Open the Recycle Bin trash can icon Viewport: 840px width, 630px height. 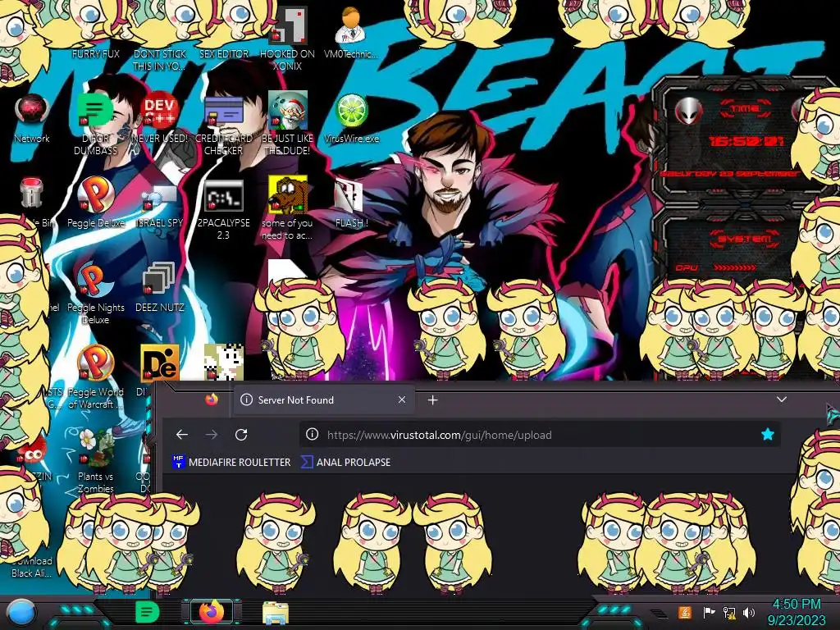click(x=31, y=193)
